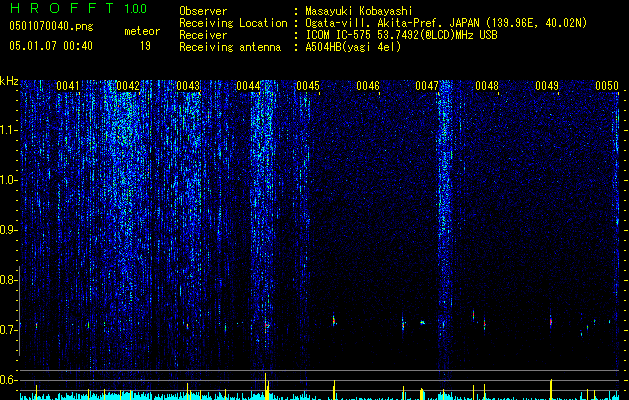Screen dimensions: 629x400
Task: Click the 0046 time marker
Action: click(368, 86)
